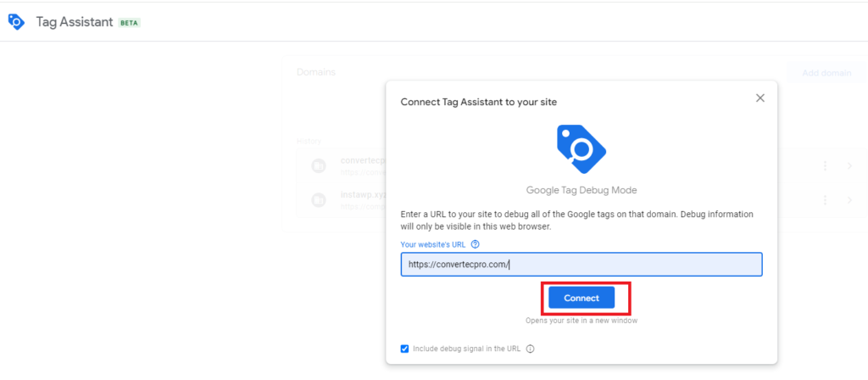Click the Domains heading
Image resolution: width=868 pixels, height=380 pixels.
pyautogui.click(x=316, y=73)
